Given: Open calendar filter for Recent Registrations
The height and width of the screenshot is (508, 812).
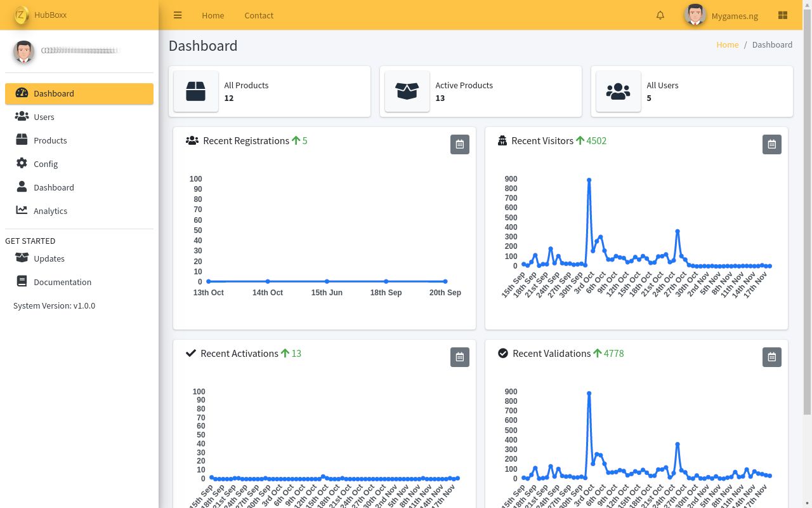Looking at the screenshot, I should 460,144.
